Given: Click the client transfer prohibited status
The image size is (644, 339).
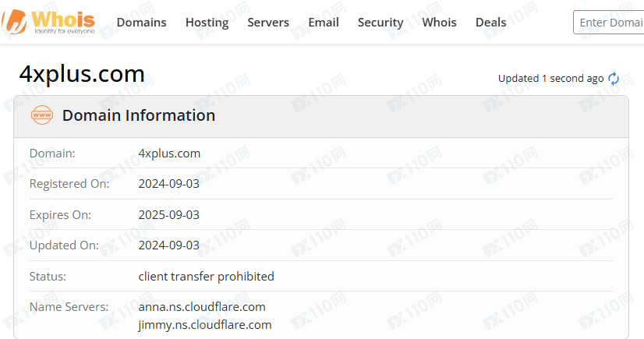Looking at the screenshot, I should coord(206,276).
